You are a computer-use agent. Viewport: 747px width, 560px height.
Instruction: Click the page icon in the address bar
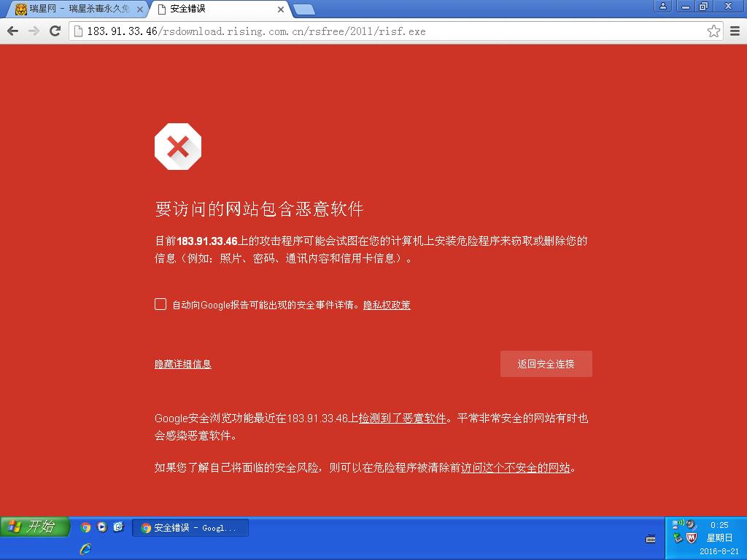(x=78, y=31)
